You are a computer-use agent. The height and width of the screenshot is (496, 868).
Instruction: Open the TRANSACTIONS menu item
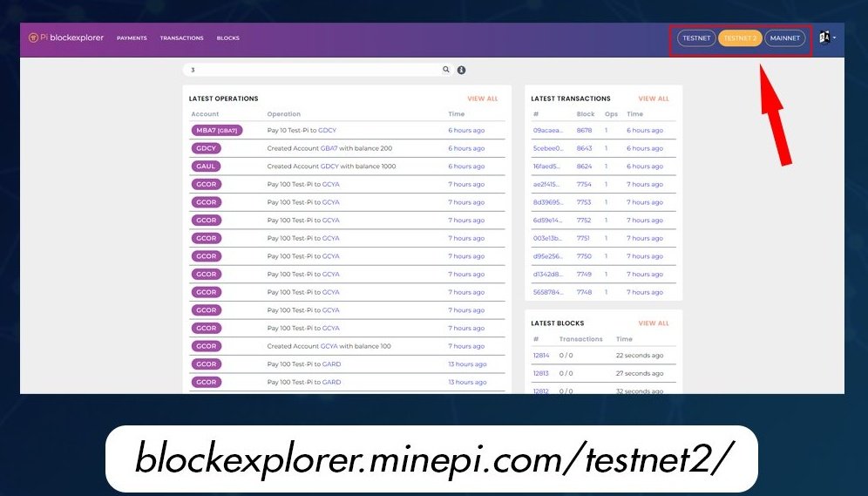pos(181,38)
